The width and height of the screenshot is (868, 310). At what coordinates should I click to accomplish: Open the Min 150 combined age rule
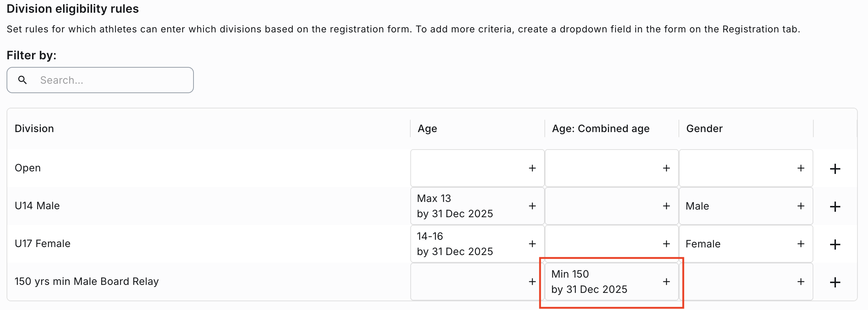[590, 281]
